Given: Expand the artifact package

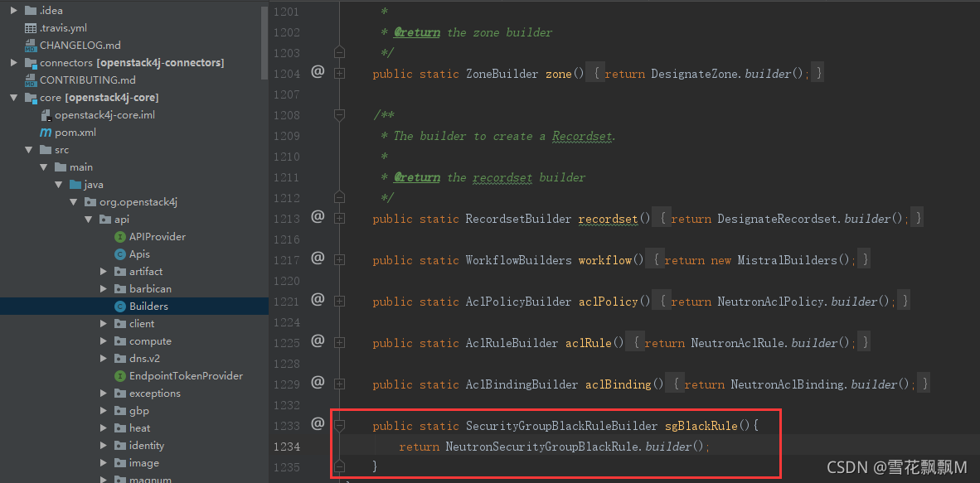Looking at the screenshot, I should [104, 272].
